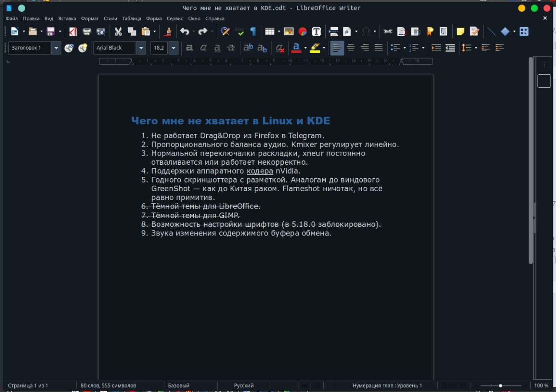Insert special character with the Omega icon
Image resolution: width=556 pixels, height=392 pixels.
366,31
